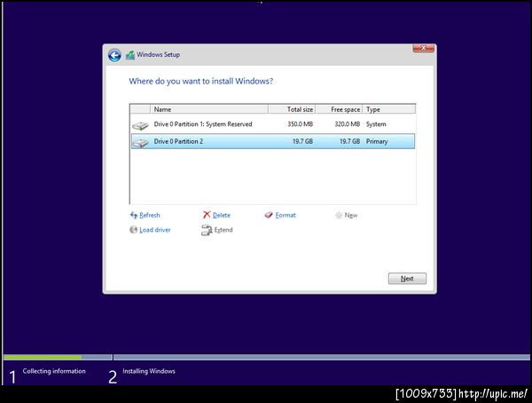The image size is (532, 403).
Task: Click the pink eraser Format icon
Action: pos(269,215)
